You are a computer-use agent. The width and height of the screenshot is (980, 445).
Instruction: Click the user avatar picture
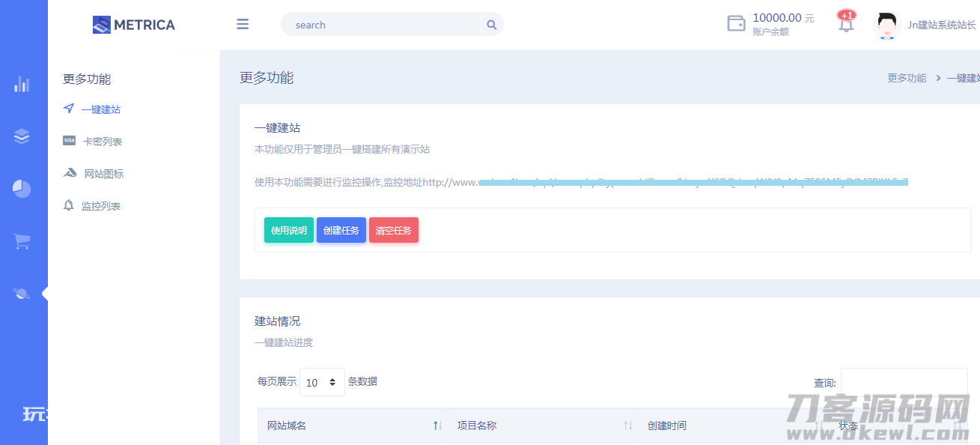(887, 25)
